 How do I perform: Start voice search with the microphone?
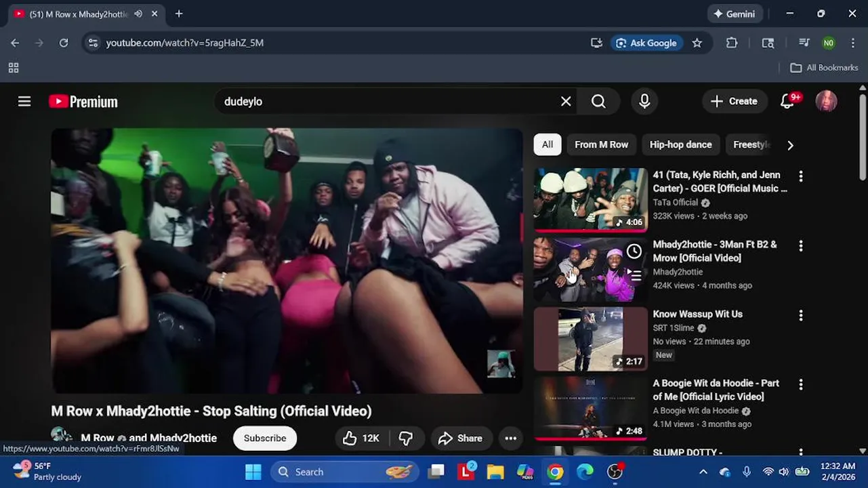(644, 102)
